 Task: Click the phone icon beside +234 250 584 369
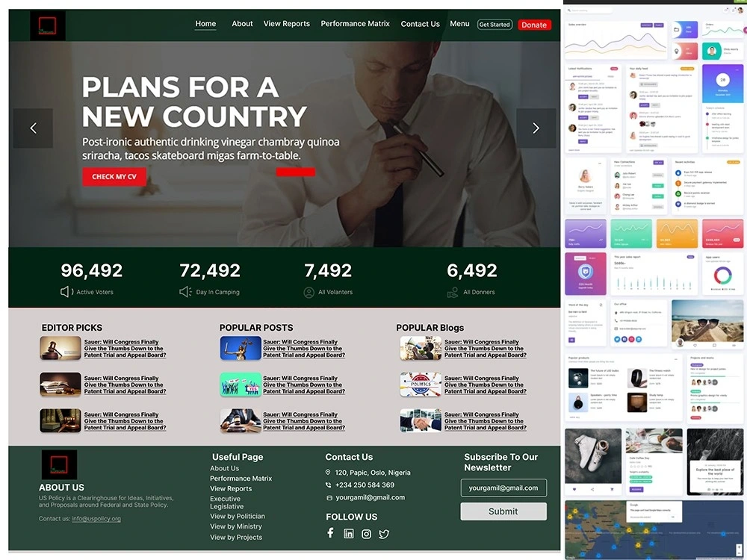[x=328, y=485]
